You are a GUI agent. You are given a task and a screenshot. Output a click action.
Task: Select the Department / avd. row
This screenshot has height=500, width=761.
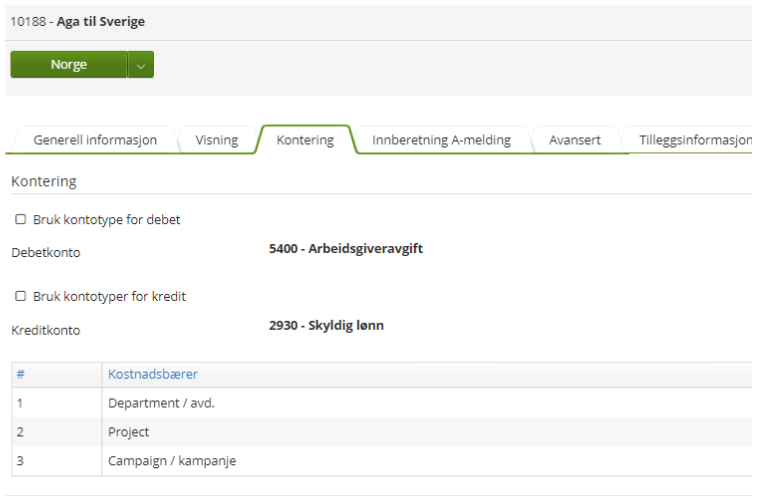382,403
